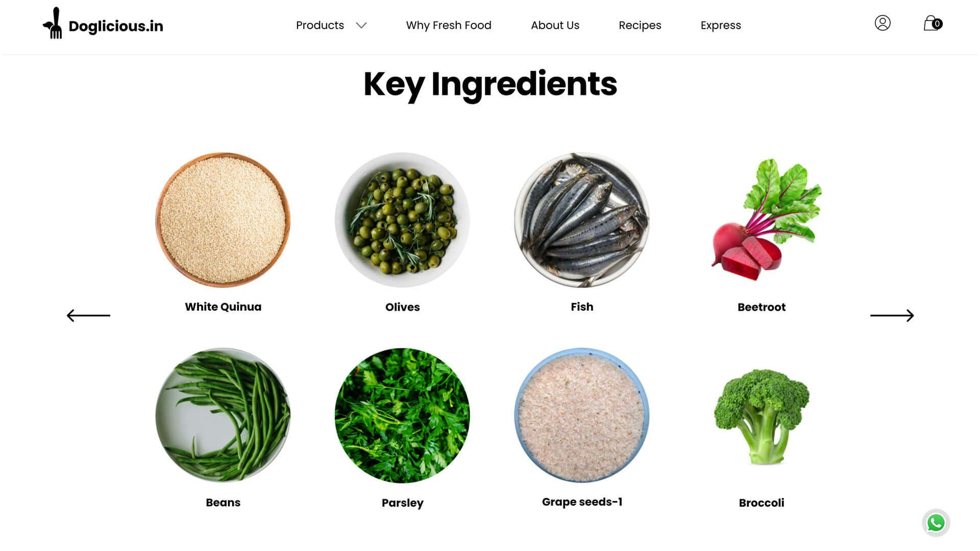Click the Grape seeds-1 picture
The image size is (980, 551).
(x=582, y=415)
